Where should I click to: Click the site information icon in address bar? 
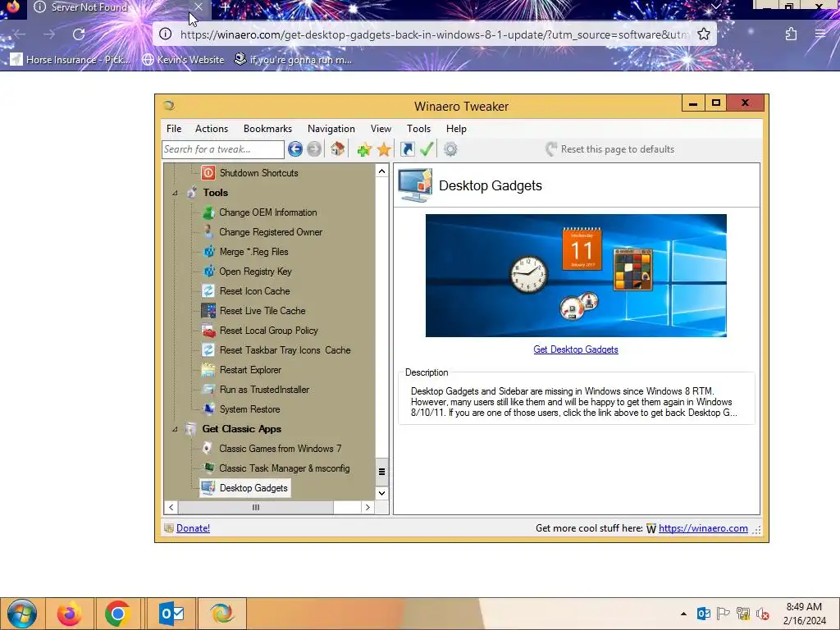pyautogui.click(x=166, y=34)
